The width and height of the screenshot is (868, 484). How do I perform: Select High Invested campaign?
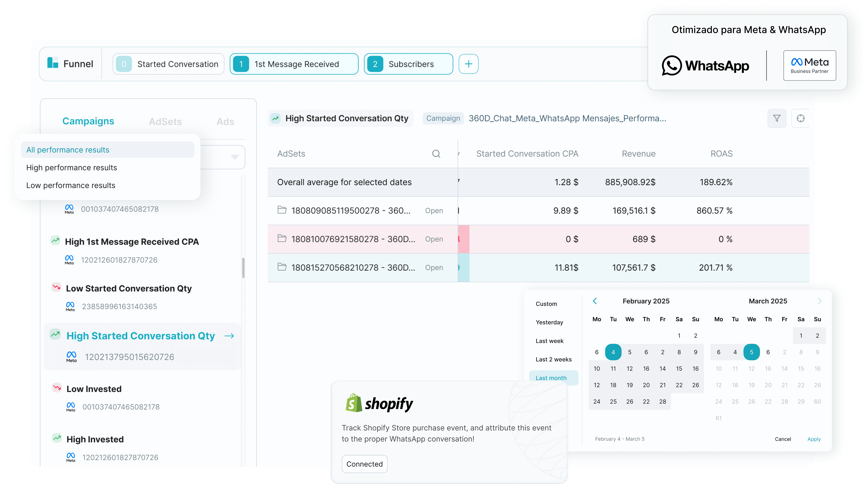95,439
